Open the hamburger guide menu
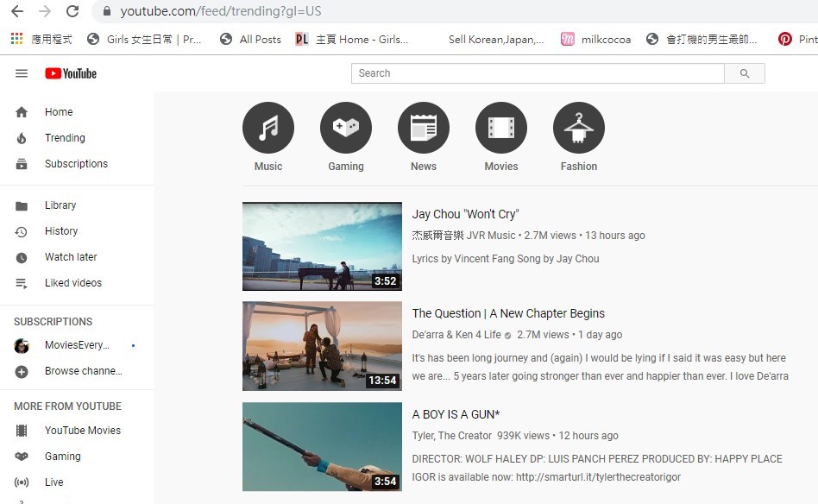This screenshot has height=504, width=818. (22, 73)
